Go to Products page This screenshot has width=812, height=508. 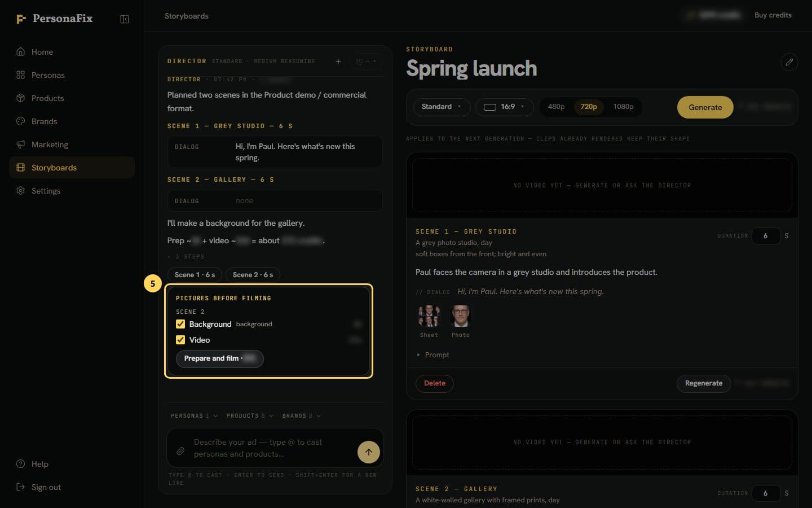click(72, 98)
